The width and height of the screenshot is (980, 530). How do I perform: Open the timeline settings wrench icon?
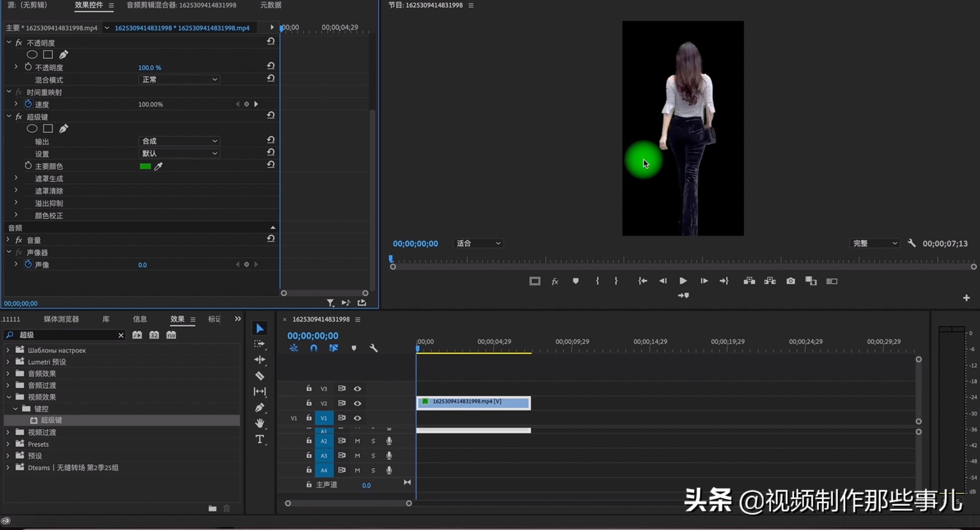coord(374,348)
